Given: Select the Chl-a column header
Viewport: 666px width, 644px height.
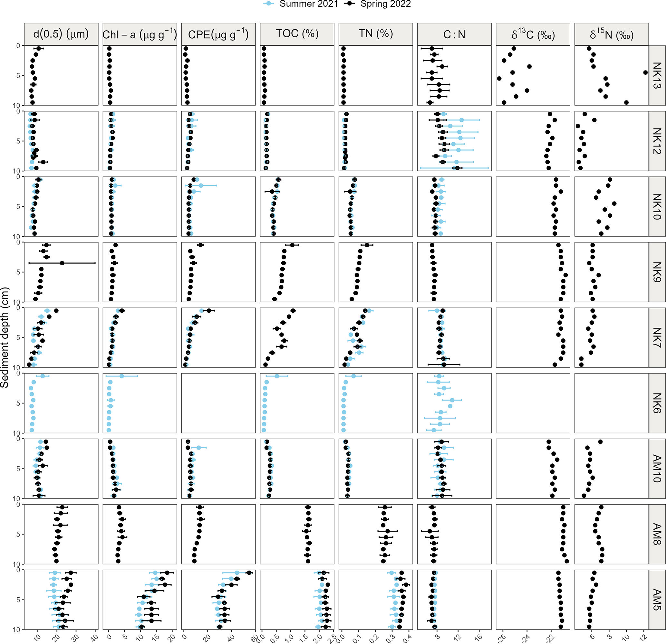Looking at the screenshot, I should click(140, 34).
